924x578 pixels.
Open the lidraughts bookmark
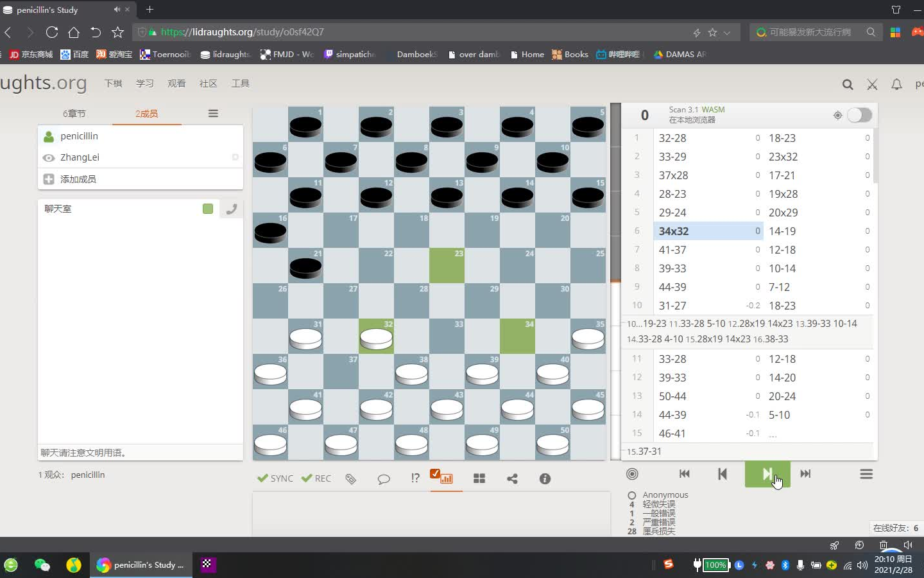pos(225,55)
